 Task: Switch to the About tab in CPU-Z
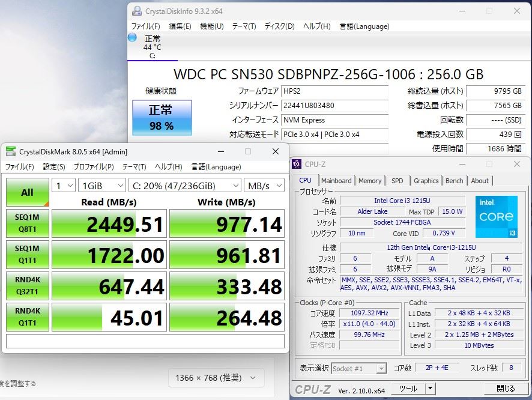(x=480, y=181)
